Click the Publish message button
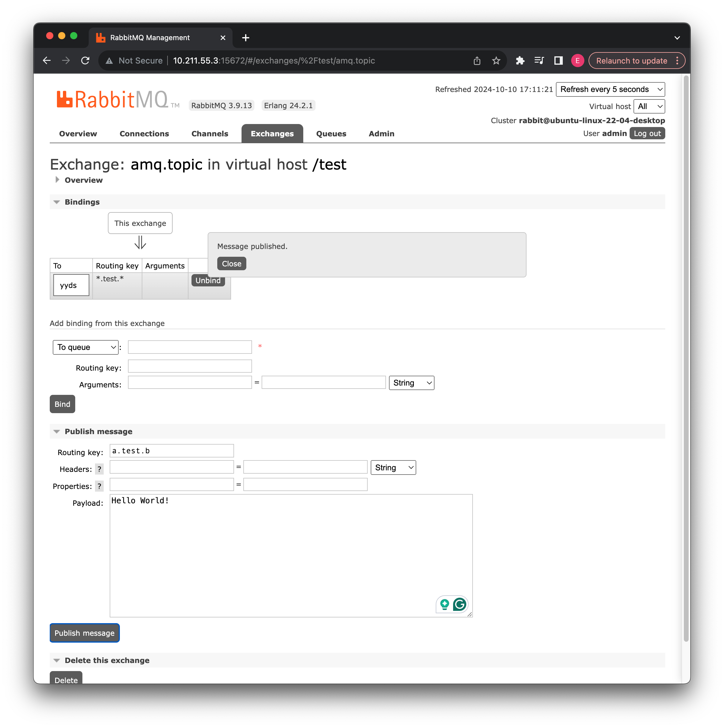 [x=85, y=633]
